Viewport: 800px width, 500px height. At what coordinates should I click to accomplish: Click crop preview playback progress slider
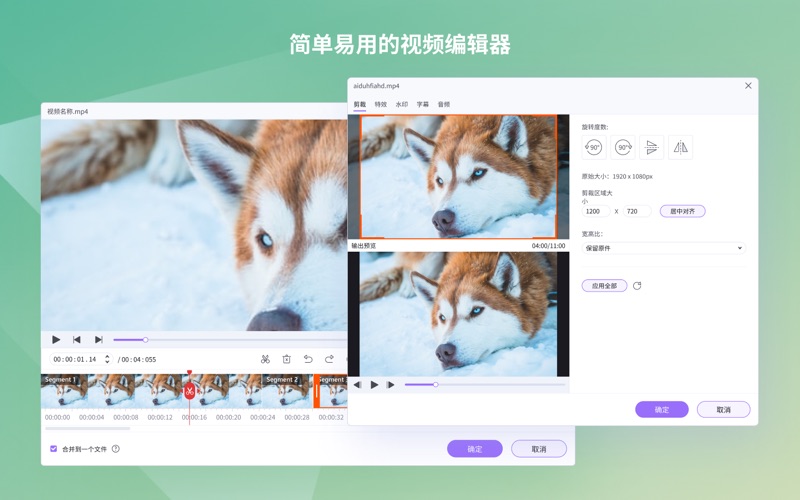tap(485, 385)
